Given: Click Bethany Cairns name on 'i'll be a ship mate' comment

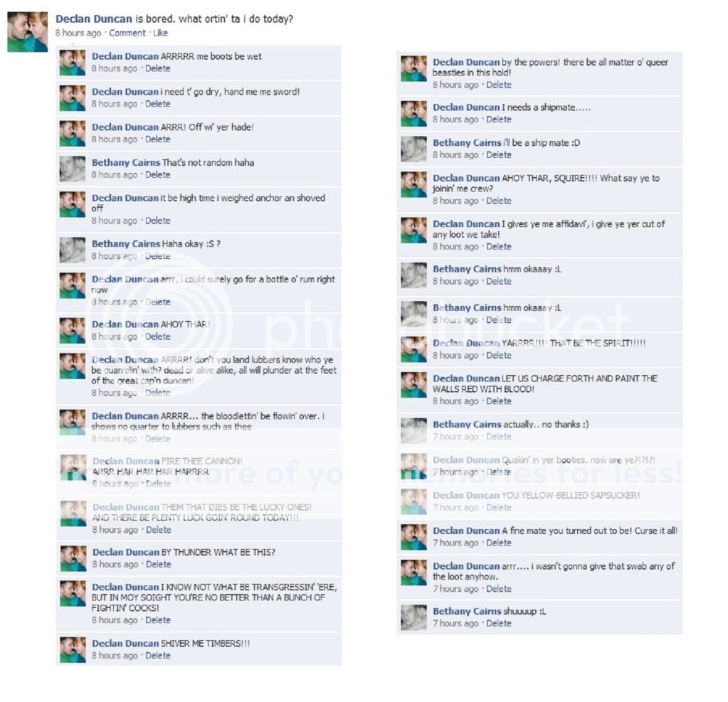Looking at the screenshot, I should pyautogui.click(x=467, y=142).
